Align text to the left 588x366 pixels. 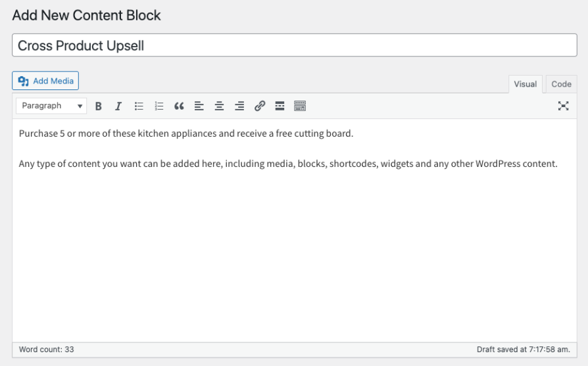click(199, 106)
